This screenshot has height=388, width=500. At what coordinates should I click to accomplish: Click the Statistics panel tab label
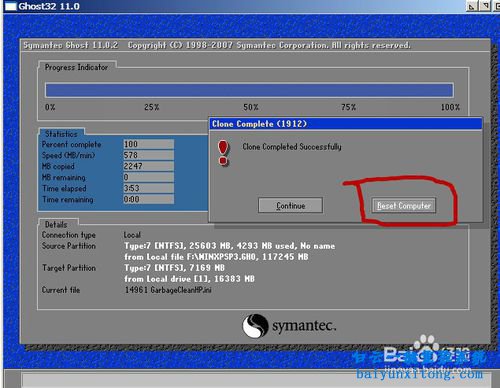point(61,134)
